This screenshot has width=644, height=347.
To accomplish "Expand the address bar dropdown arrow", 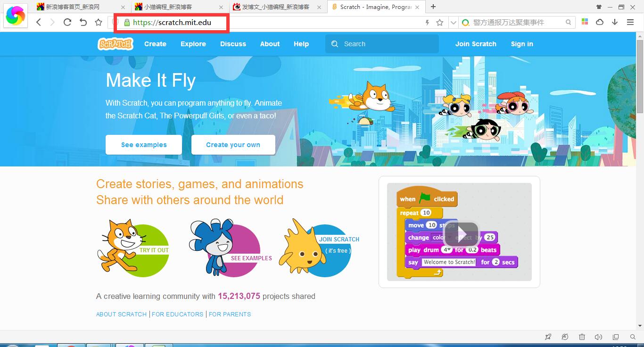I will [453, 22].
